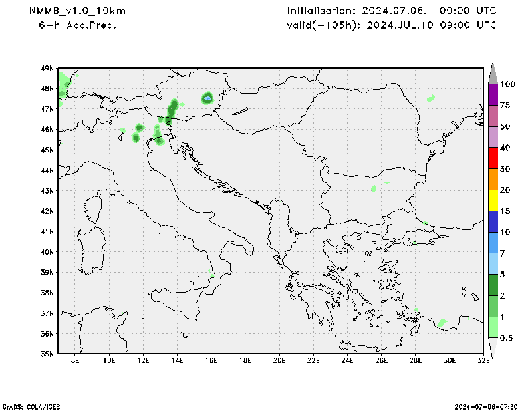The width and height of the screenshot is (532, 411).
Task: Click the gray arrow atop the legend
Action: (x=493, y=73)
